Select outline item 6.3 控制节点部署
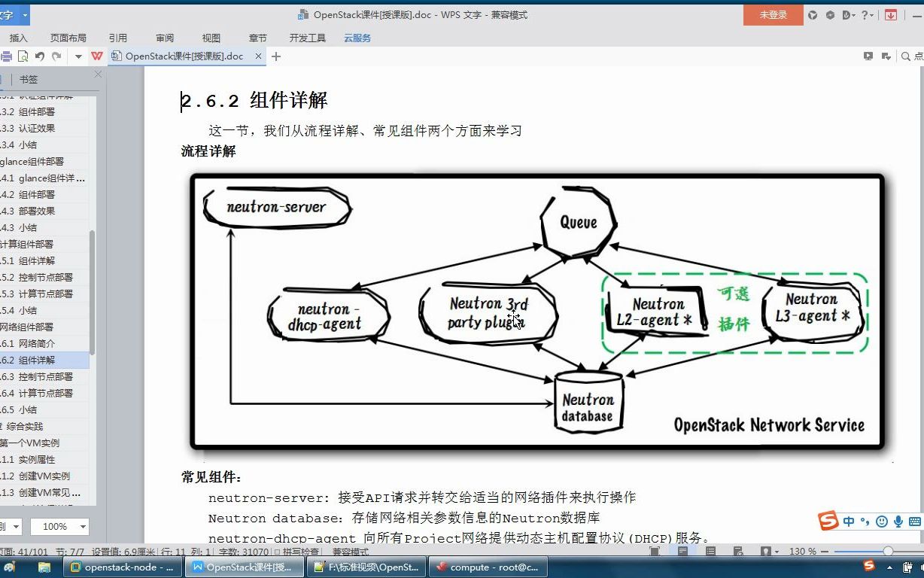 [44, 376]
